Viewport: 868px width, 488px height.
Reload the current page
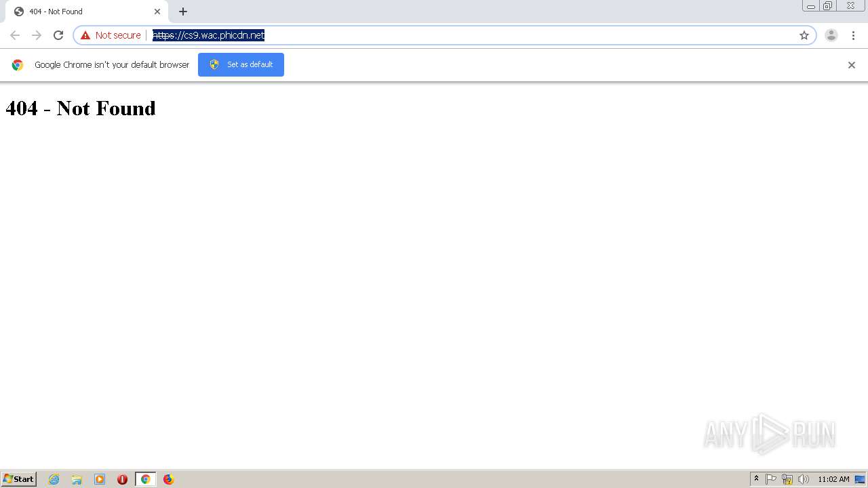click(58, 35)
